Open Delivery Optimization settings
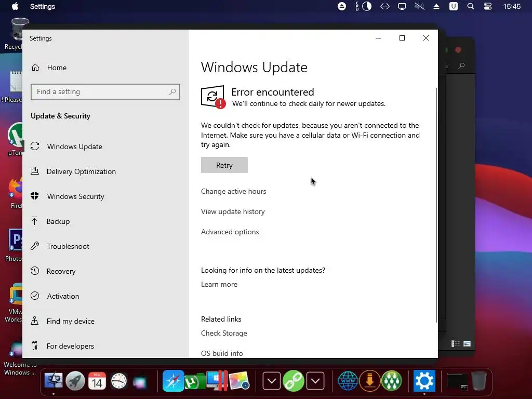This screenshot has height=399, width=532. tap(105, 171)
